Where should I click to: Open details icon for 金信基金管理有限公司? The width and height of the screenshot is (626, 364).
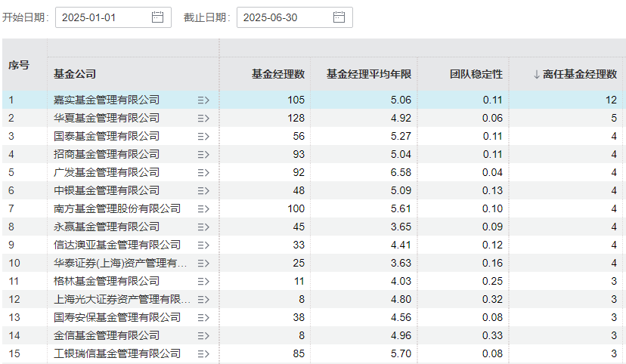tap(203, 336)
